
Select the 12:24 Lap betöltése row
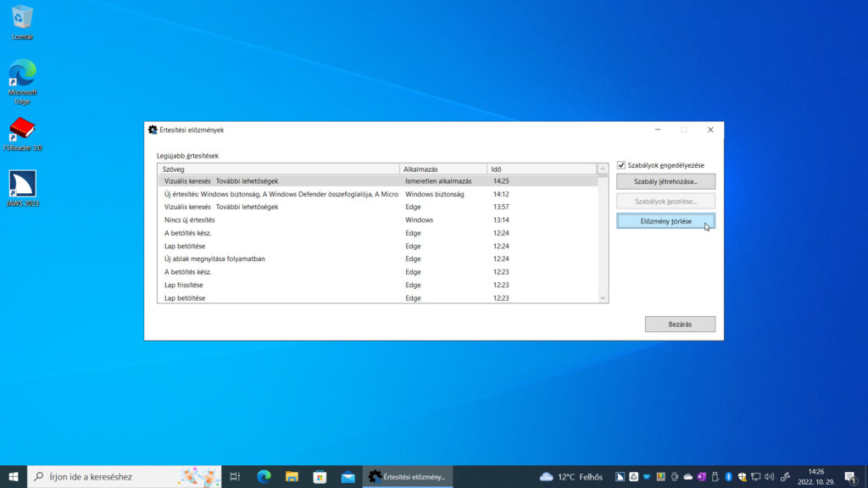click(x=377, y=246)
